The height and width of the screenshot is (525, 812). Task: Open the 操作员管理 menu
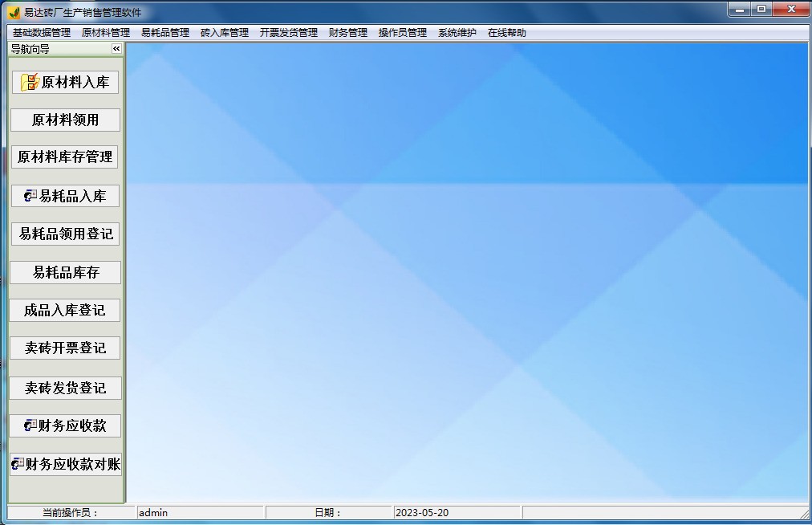click(x=402, y=33)
